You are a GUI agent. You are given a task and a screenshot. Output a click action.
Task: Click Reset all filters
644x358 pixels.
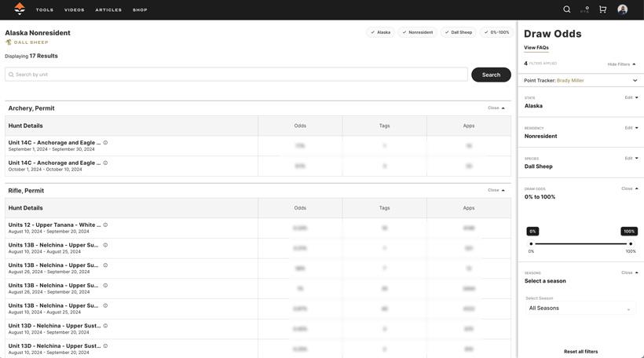(x=580, y=352)
